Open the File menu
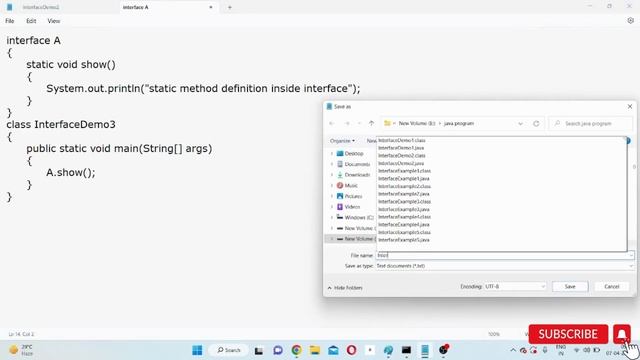The width and height of the screenshot is (640, 360). click(x=10, y=21)
